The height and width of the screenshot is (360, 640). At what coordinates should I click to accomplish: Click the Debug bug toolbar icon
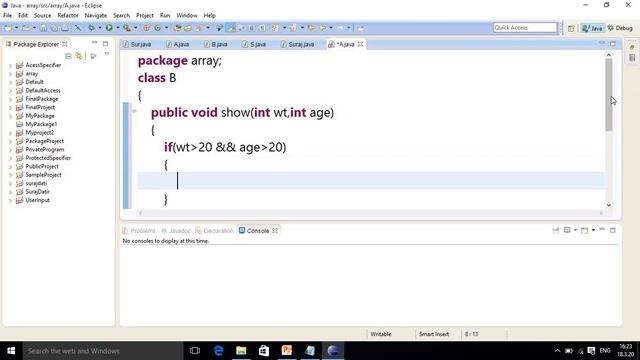91,28
